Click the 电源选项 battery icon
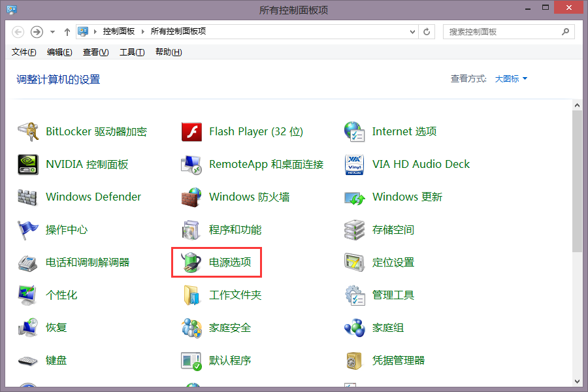This screenshot has width=588, height=392. [x=191, y=262]
